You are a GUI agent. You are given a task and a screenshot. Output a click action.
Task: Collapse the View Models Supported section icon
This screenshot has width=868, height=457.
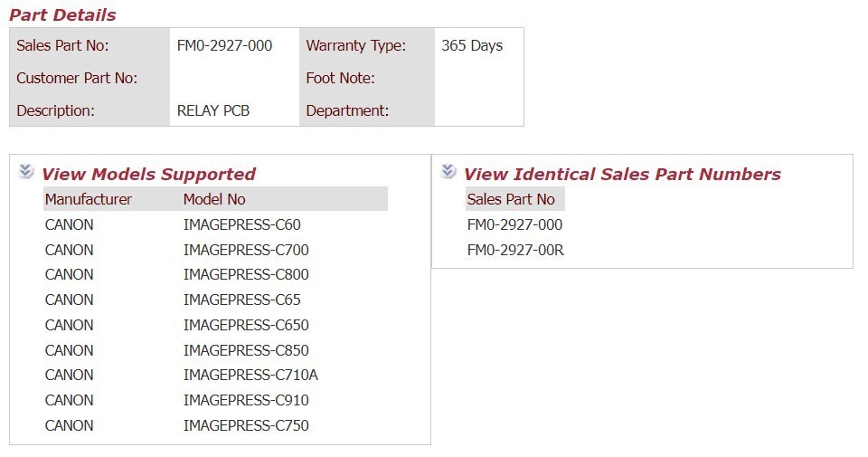pos(26,171)
